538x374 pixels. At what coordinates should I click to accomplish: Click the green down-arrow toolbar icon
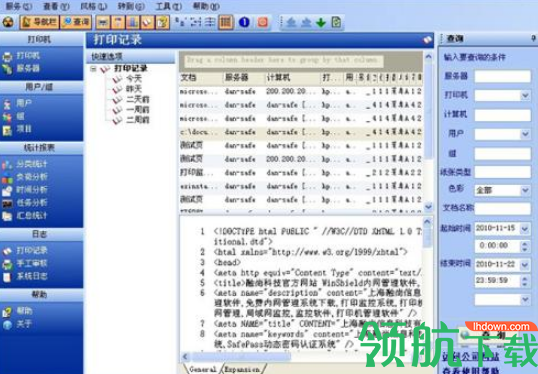point(321,23)
